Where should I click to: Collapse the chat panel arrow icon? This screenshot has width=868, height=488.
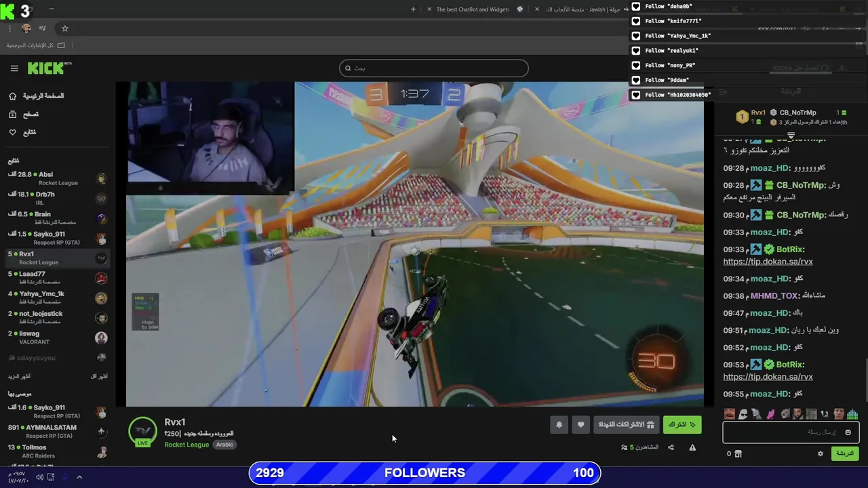(723, 91)
